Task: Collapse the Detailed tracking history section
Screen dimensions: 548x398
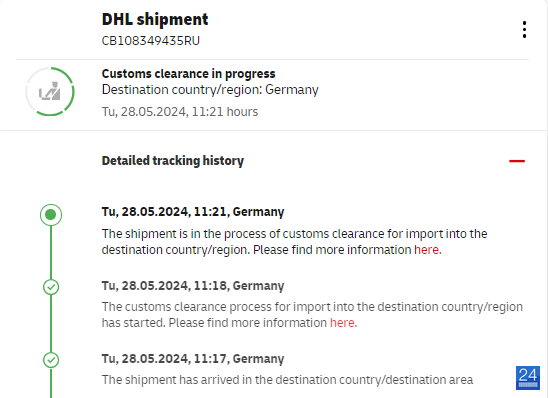Action: pos(517,161)
